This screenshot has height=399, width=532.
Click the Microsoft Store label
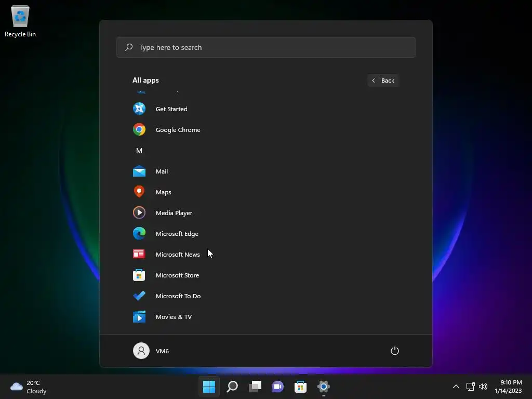point(178,275)
